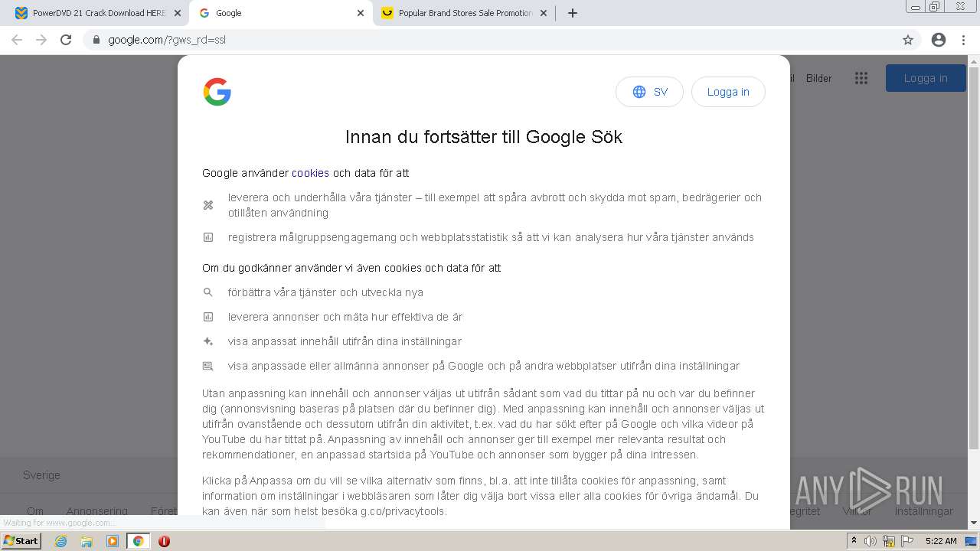Viewport: 980px width, 551px height.
Task: Click the network tray icon
Action: (888, 541)
